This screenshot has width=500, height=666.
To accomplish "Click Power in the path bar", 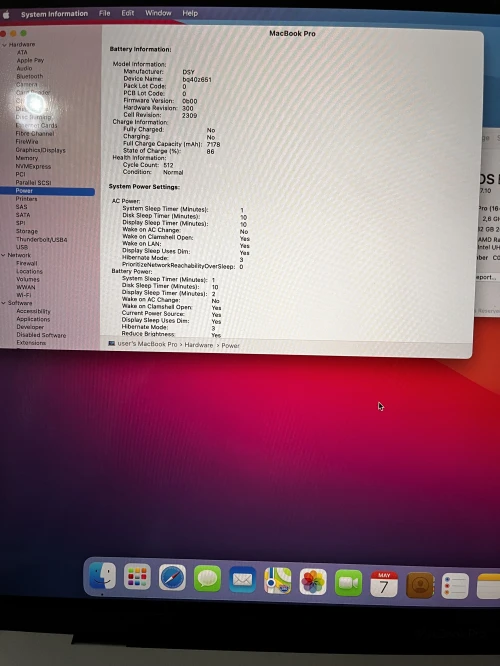I will [x=231, y=346].
